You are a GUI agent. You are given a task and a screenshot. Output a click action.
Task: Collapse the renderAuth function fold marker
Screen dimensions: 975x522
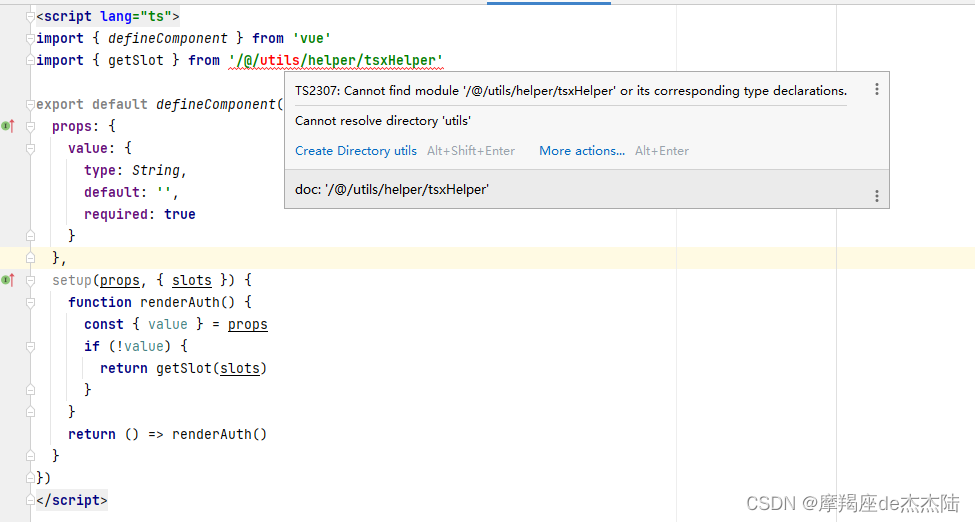[30, 302]
